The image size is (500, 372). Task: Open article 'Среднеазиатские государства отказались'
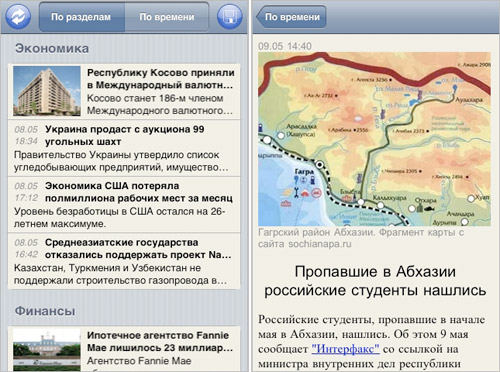124,261
